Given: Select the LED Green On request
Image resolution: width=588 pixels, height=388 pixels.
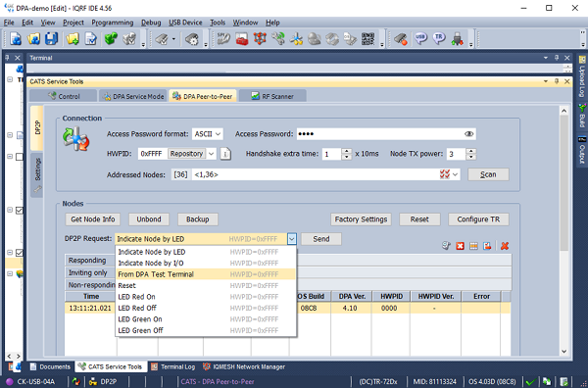Looking at the screenshot, I should coord(206,319).
